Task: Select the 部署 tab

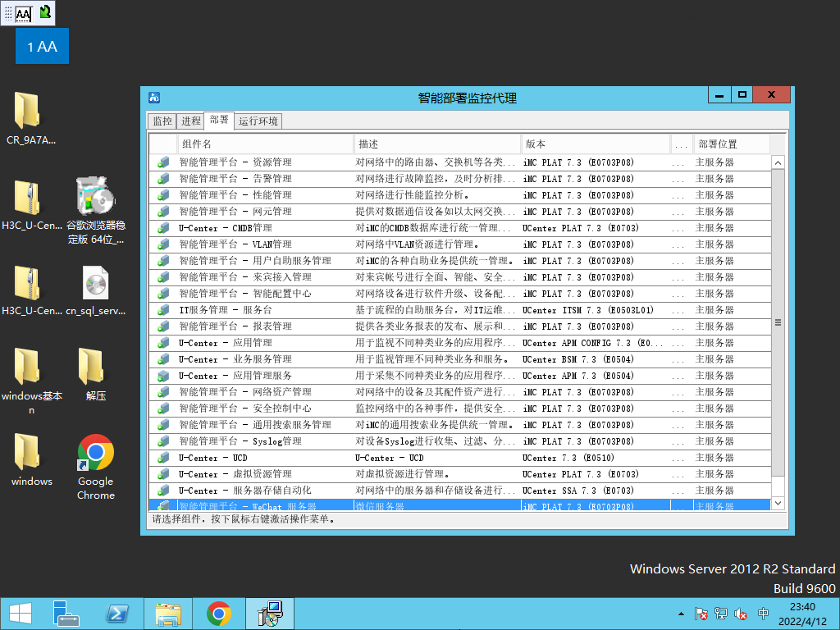Action: pos(218,120)
